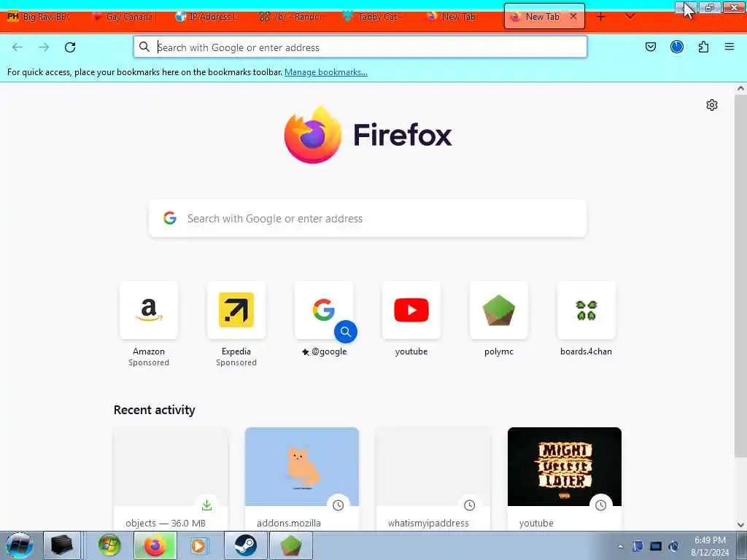Open the objects 36.0 MB download card
This screenshot has width=747, height=560.
tap(171, 478)
